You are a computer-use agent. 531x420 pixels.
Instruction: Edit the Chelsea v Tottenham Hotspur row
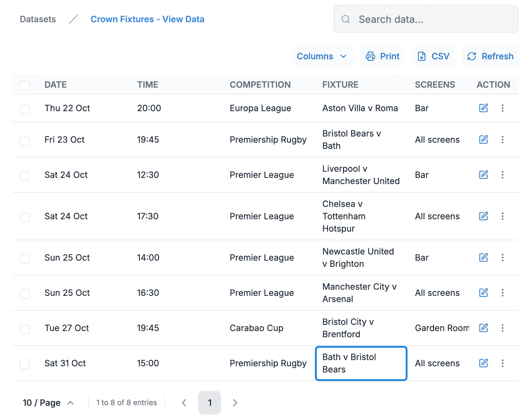pos(483,216)
